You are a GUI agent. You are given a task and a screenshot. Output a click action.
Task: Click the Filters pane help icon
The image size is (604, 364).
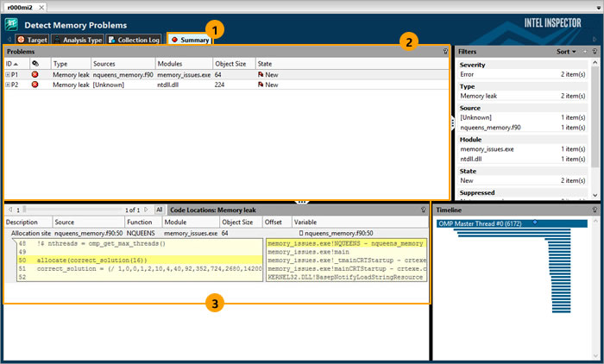[x=595, y=52]
